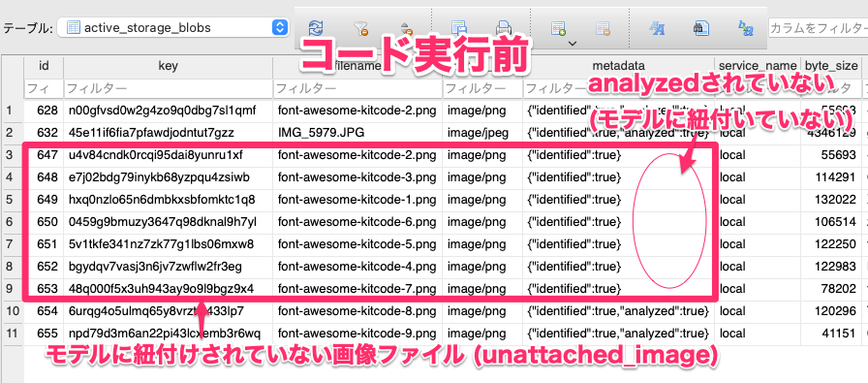Screen dimensions: 868x383
Task: Select key 45e11if6fia7pfawdjodntut7gzz
Action: 169,133
